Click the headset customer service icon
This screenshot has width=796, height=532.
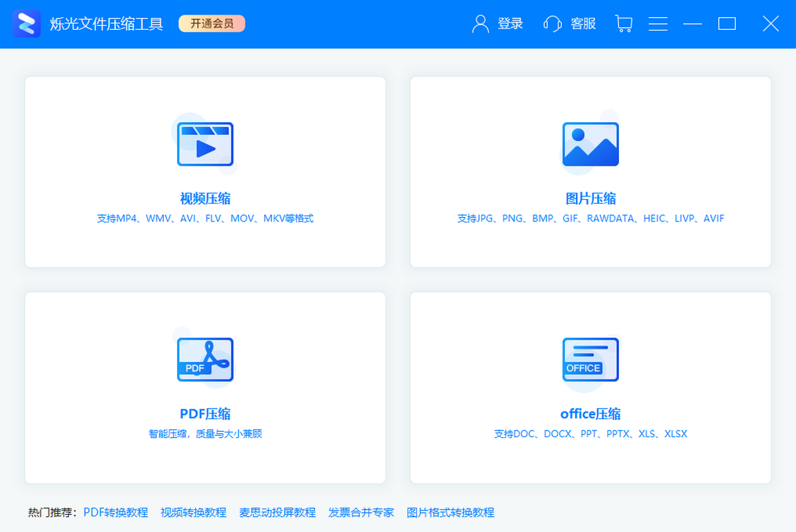(x=552, y=24)
